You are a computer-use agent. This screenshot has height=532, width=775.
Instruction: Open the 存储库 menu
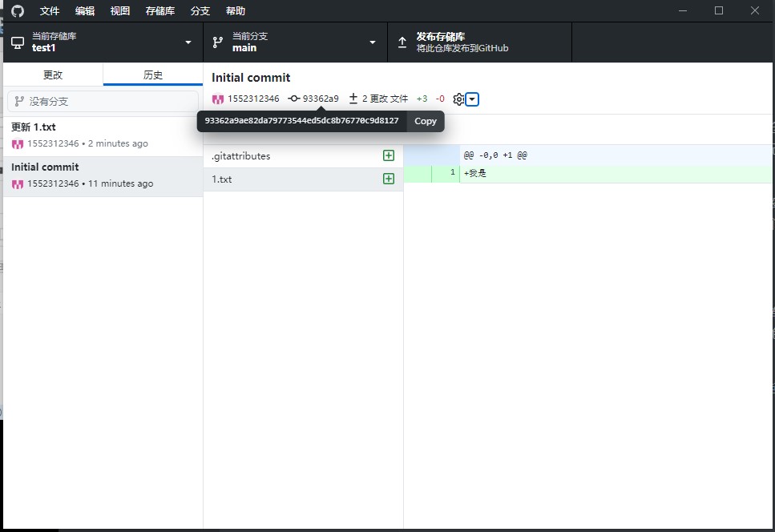click(160, 11)
